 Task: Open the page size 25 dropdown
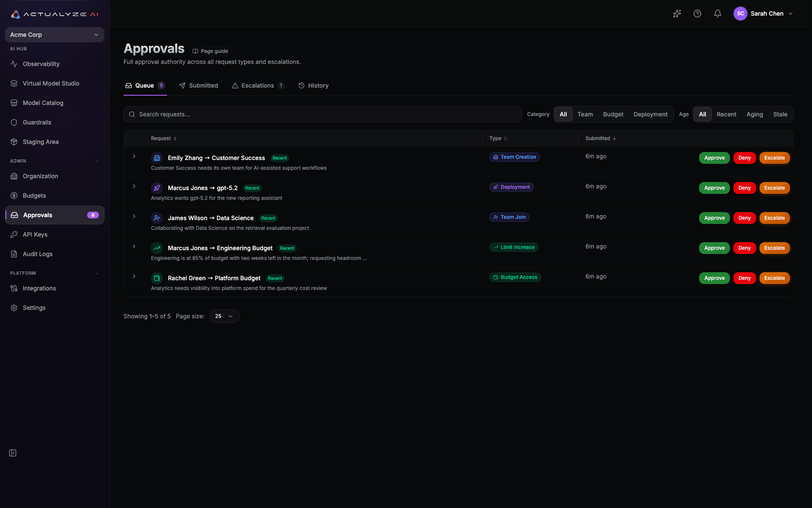[224, 316]
